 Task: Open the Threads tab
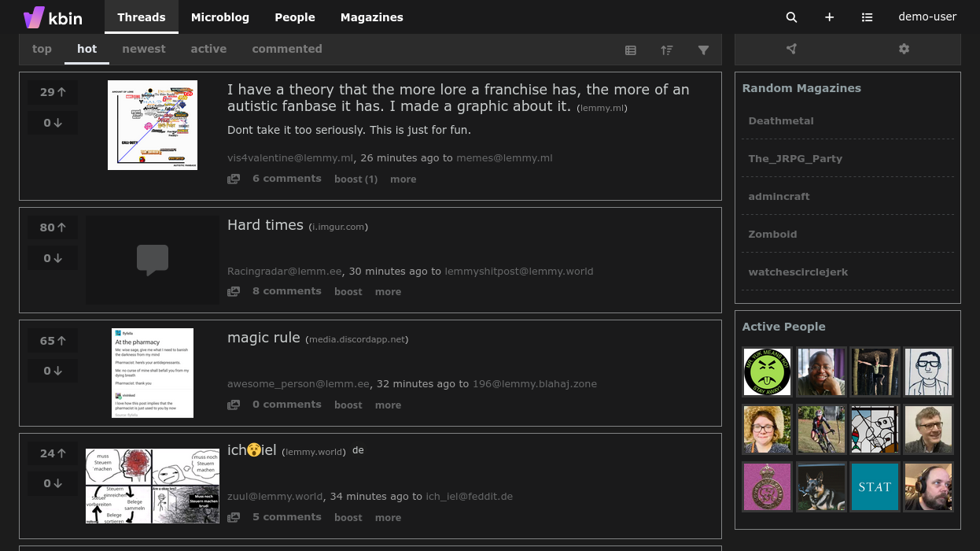click(x=142, y=17)
